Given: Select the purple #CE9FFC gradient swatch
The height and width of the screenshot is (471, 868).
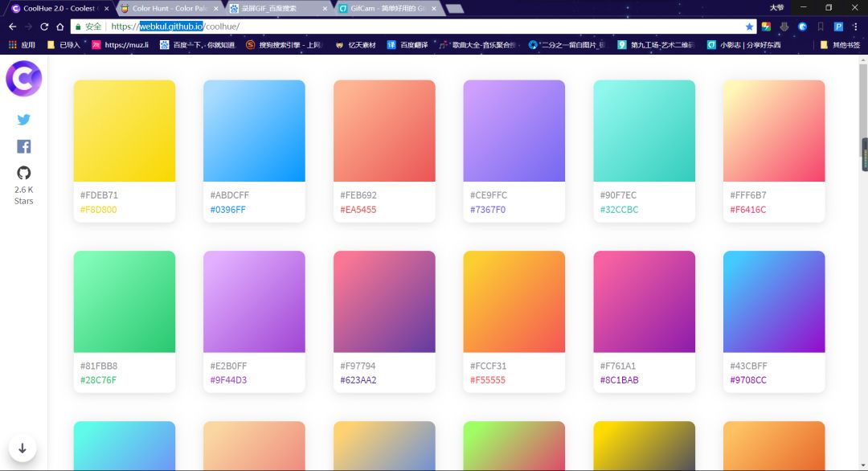Looking at the screenshot, I should (x=514, y=131).
